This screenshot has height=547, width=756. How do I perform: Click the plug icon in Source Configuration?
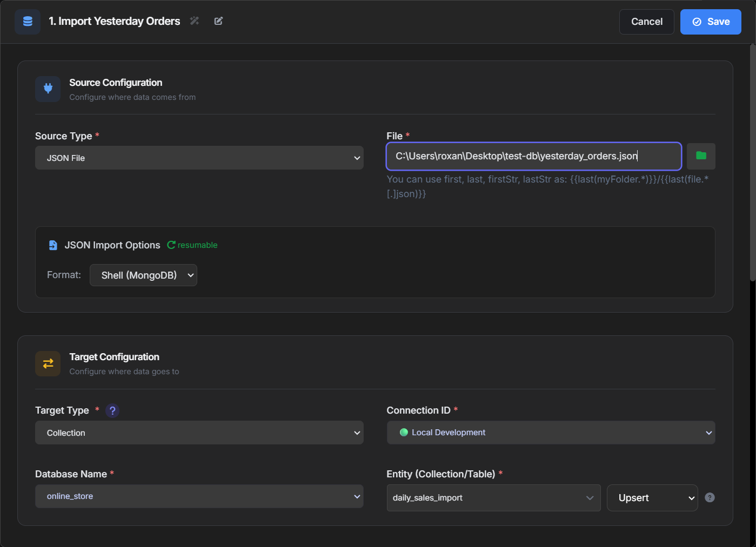click(x=48, y=89)
